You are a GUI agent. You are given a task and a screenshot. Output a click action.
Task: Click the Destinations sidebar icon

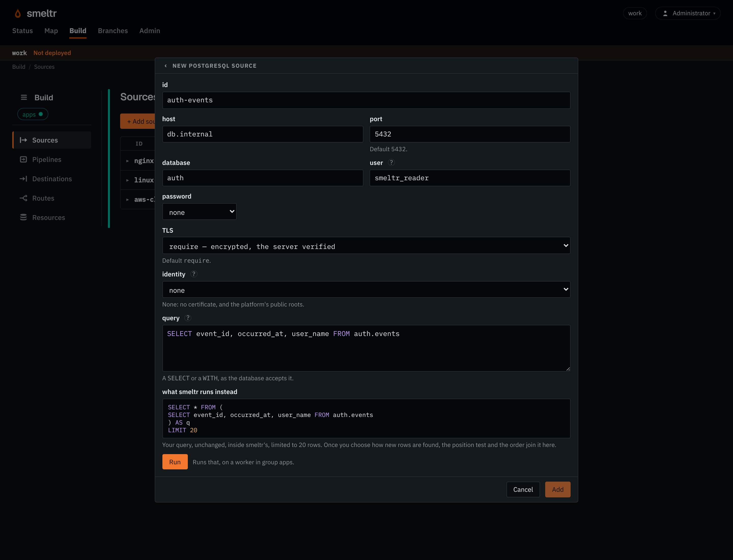click(23, 179)
